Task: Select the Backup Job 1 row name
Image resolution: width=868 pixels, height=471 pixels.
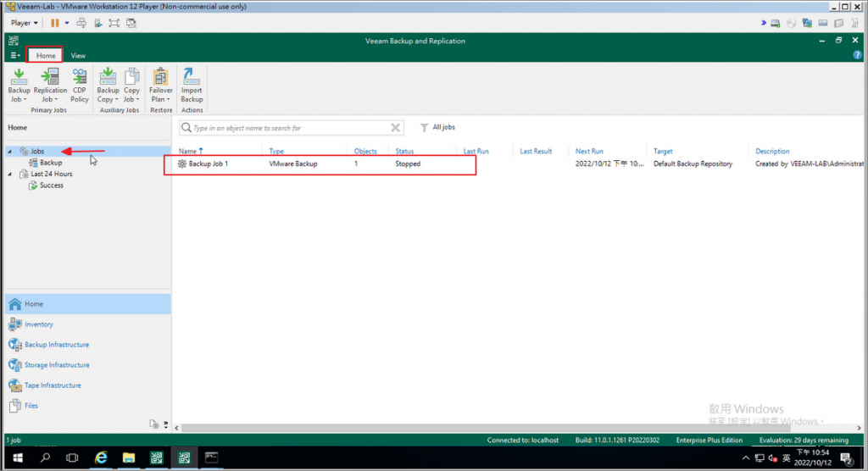Action: click(x=209, y=163)
